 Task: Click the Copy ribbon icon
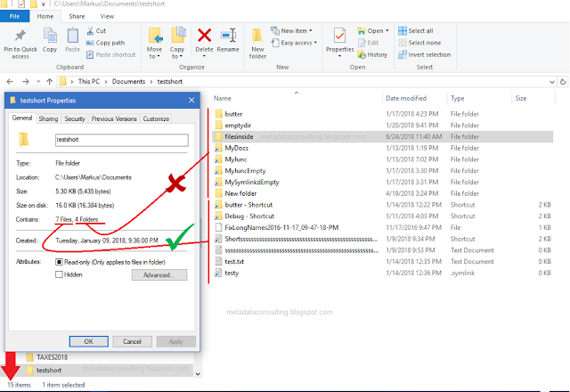tap(50, 36)
